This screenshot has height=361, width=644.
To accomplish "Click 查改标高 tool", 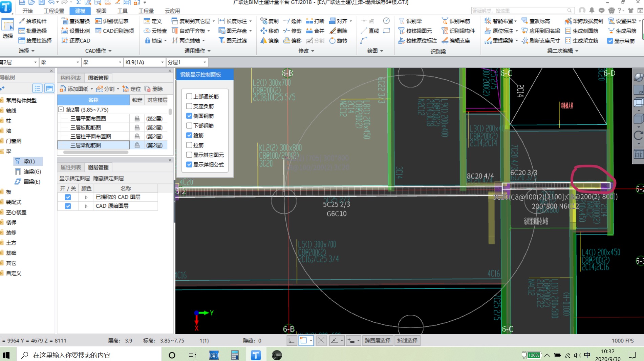I will (x=536, y=21).
